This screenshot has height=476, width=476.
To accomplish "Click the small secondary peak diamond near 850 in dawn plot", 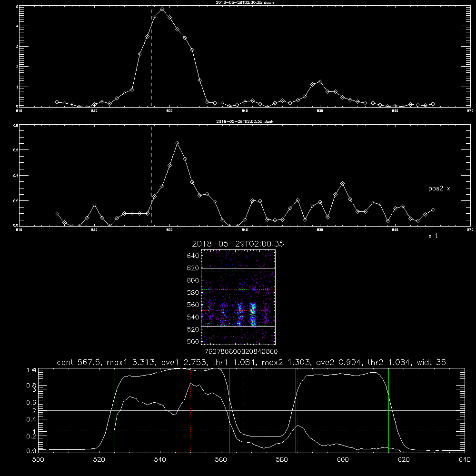I will point(320,82).
